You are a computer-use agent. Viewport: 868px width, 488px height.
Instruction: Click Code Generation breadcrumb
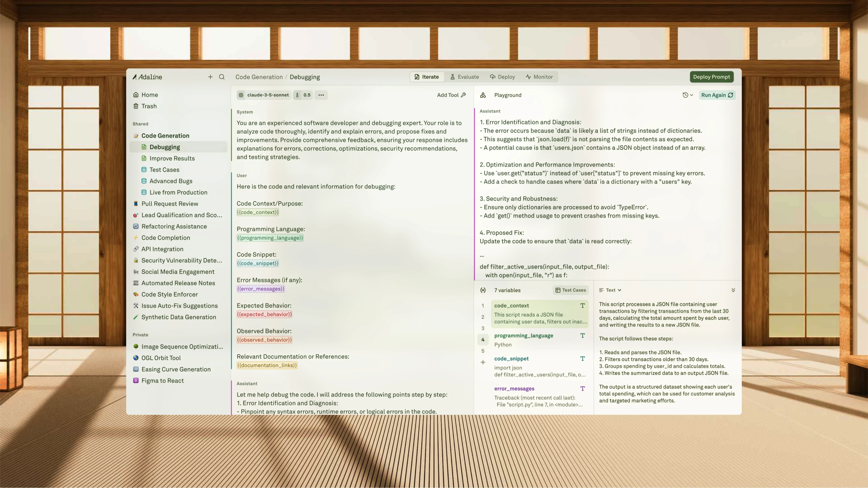tap(259, 77)
